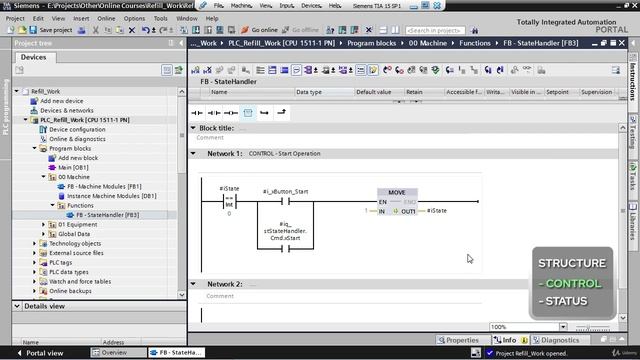The width and height of the screenshot is (640, 360).
Task: Collapse the PLC_Refill_Work CPU node
Action: pos(26,120)
